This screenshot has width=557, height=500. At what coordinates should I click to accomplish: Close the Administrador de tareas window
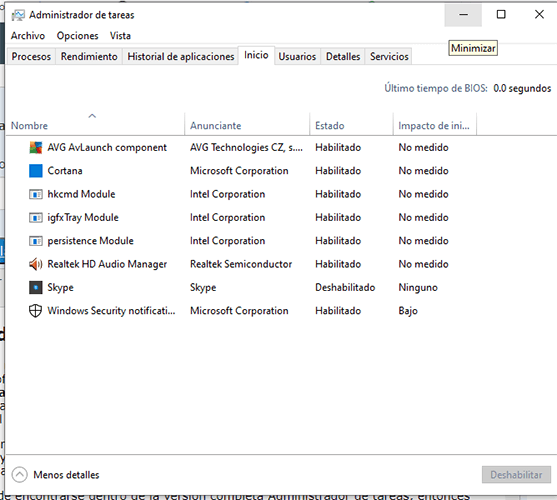539,15
